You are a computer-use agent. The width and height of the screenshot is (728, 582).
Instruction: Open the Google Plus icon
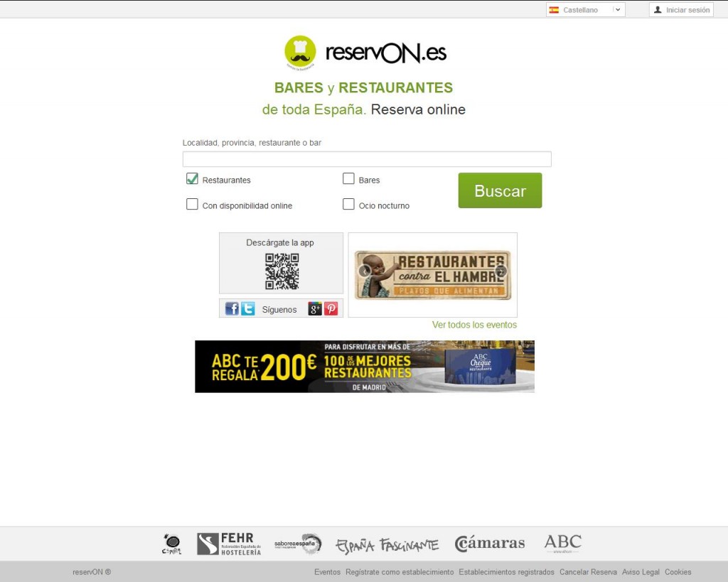(315, 308)
